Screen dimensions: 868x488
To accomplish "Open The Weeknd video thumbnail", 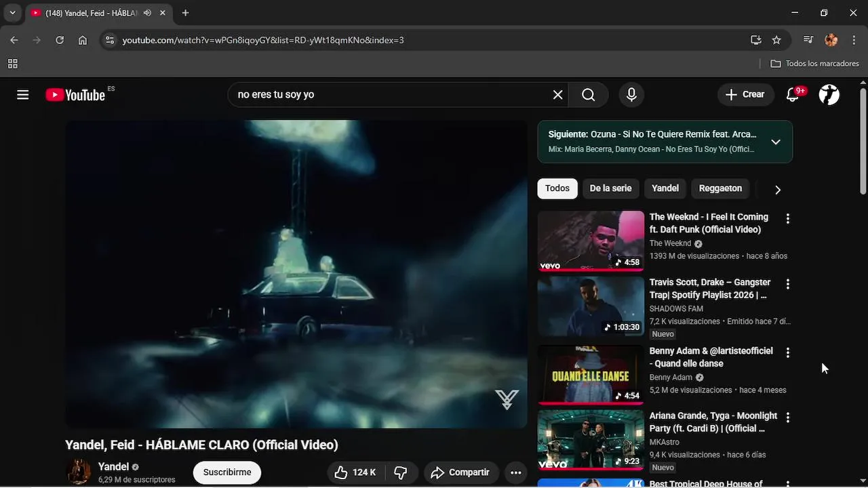I will point(591,241).
